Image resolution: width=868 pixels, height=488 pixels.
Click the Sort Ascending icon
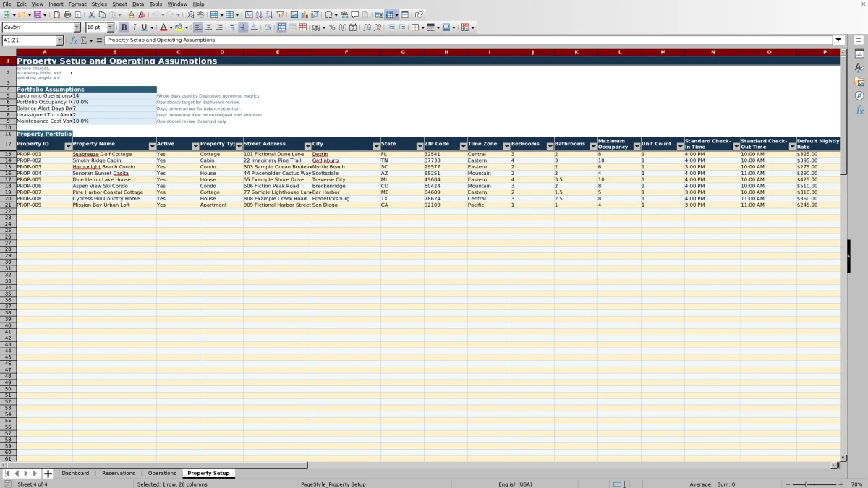point(260,14)
